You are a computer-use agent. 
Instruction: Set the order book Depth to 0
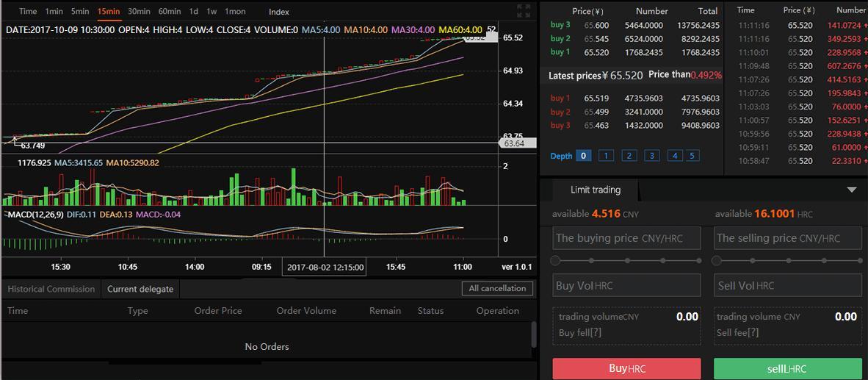(x=583, y=156)
